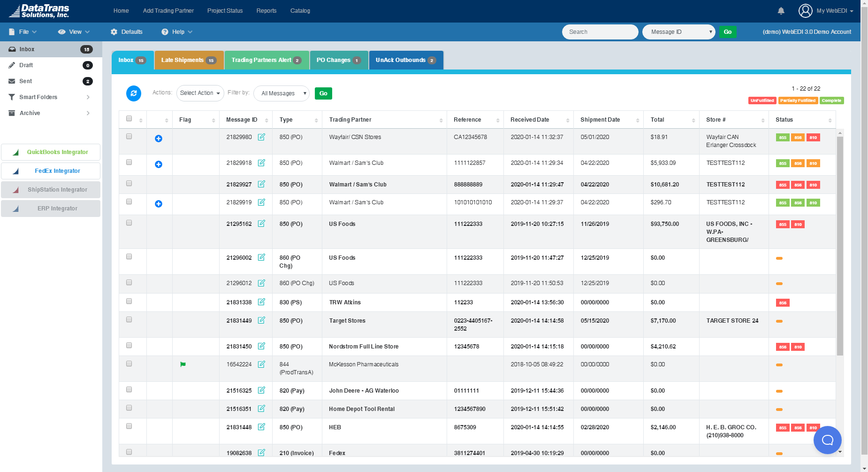The image size is (868, 472).
Task: Switch to the Late Shipments tab
Action: click(x=189, y=60)
